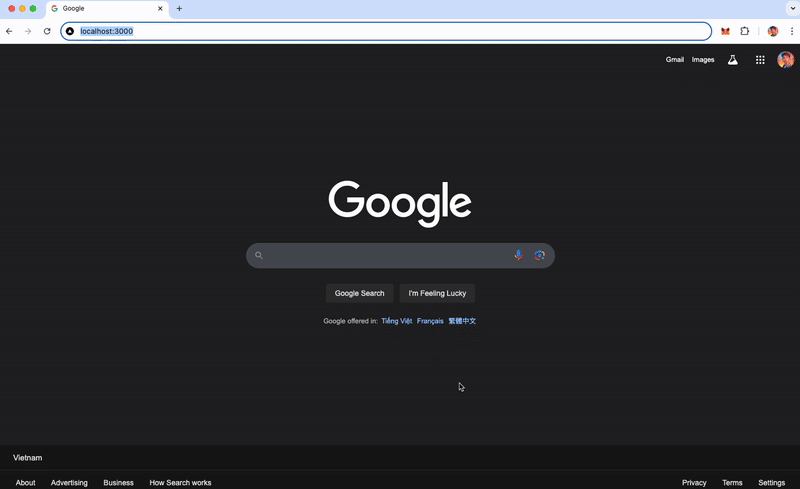Open a new tab with plus button

[179, 9]
